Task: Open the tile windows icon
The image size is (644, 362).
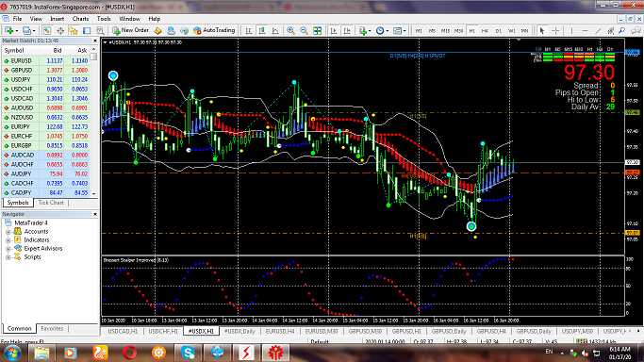Action: (317, 31)
